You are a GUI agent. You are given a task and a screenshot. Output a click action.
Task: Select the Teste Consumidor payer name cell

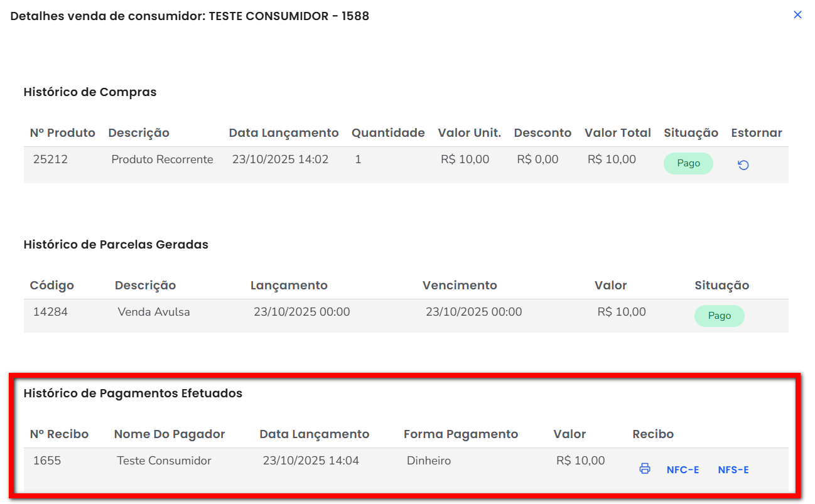coord(164,461)
